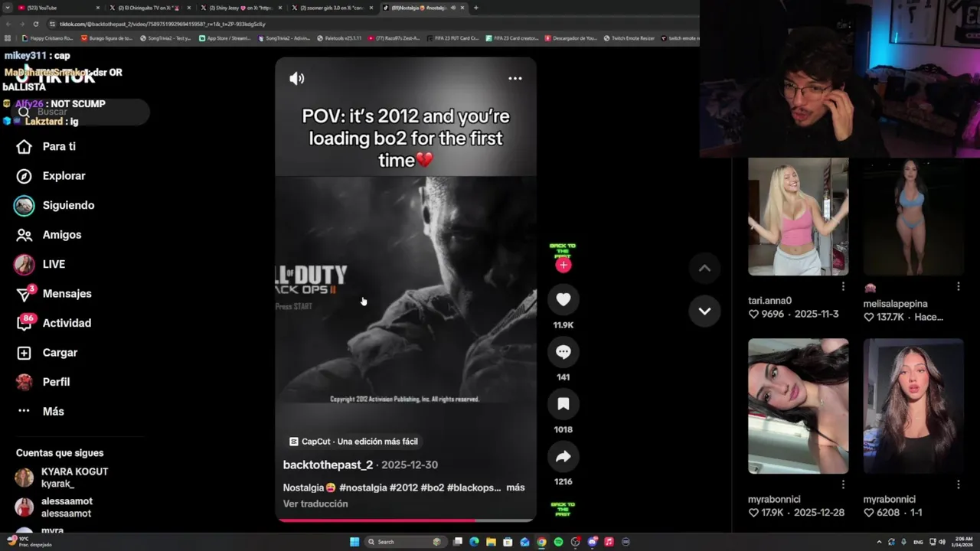Open File Explorer from the taskbar
Image resolution: width=980 pixels, height=551 pixels.
point(491,542)
